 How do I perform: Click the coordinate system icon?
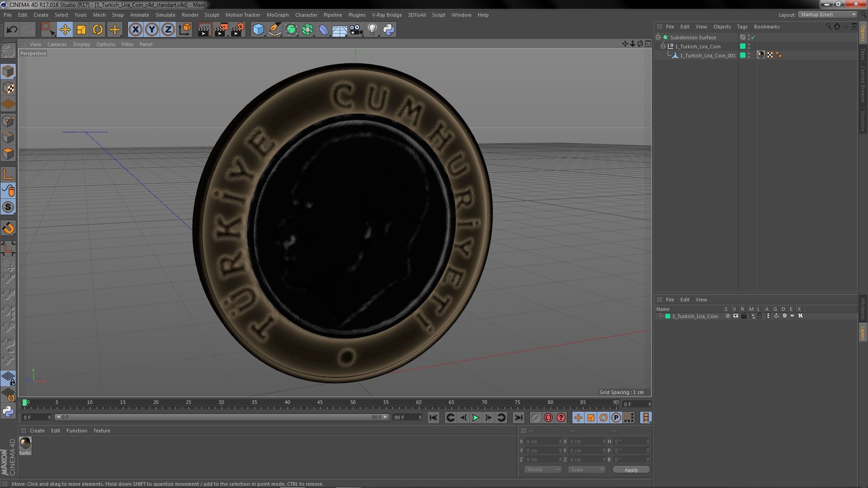pos(185,30)
